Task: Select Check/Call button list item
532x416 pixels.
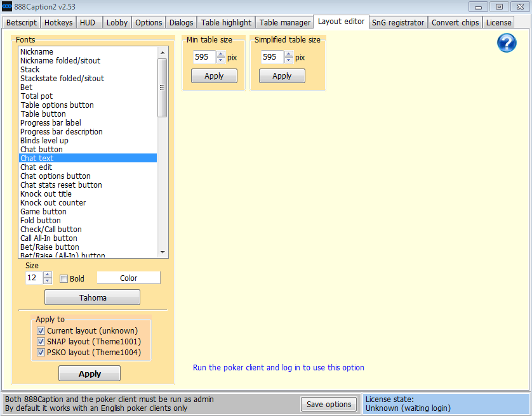Action: point(88,229)
